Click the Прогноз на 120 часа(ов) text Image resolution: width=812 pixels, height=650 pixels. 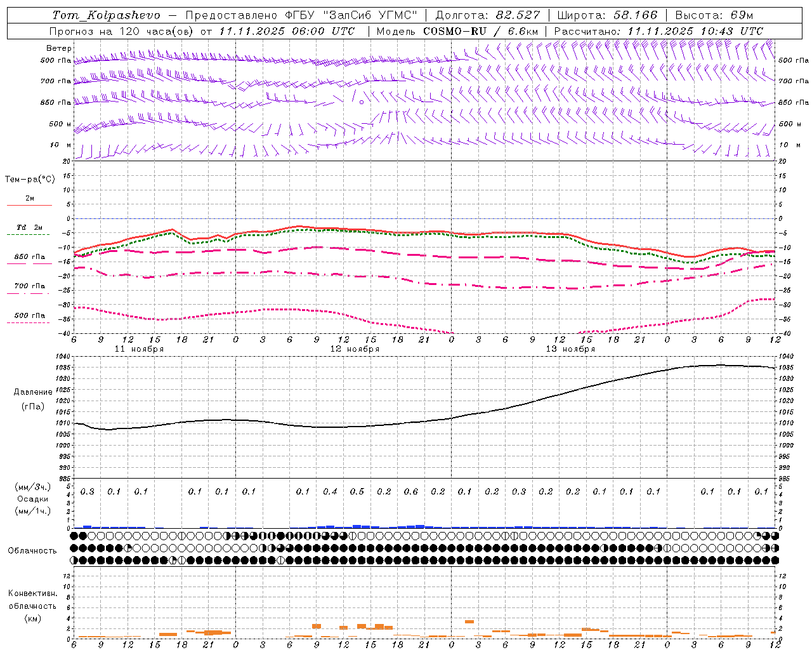click(x=122, y=31)
